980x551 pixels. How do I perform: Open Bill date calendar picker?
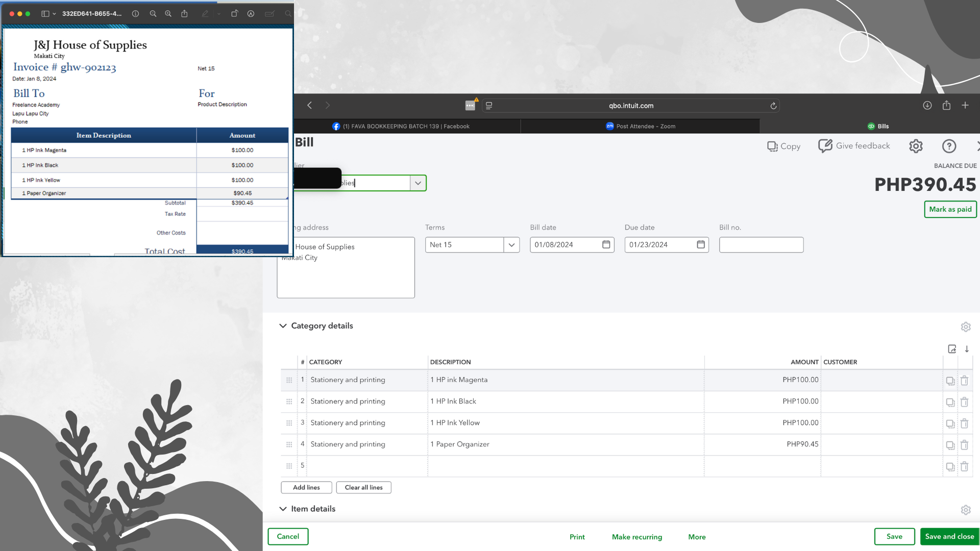606,245
